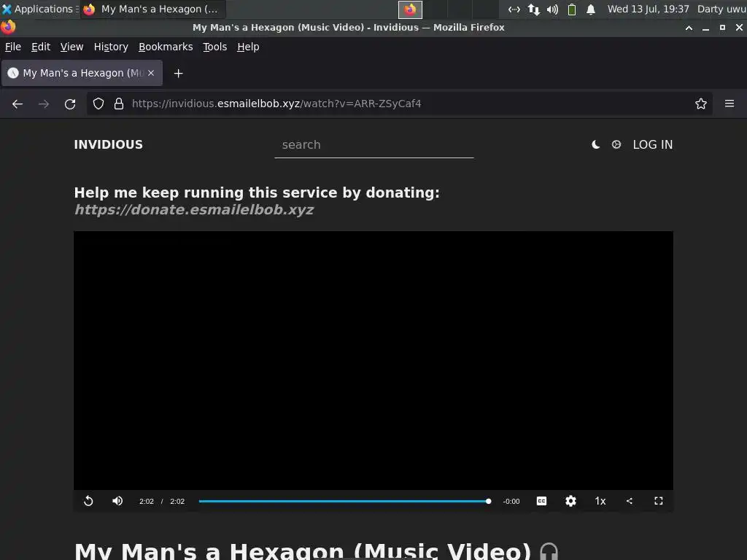This screenshot has height=560, width=747.
Task: Open the View menu
Action: 72,47
